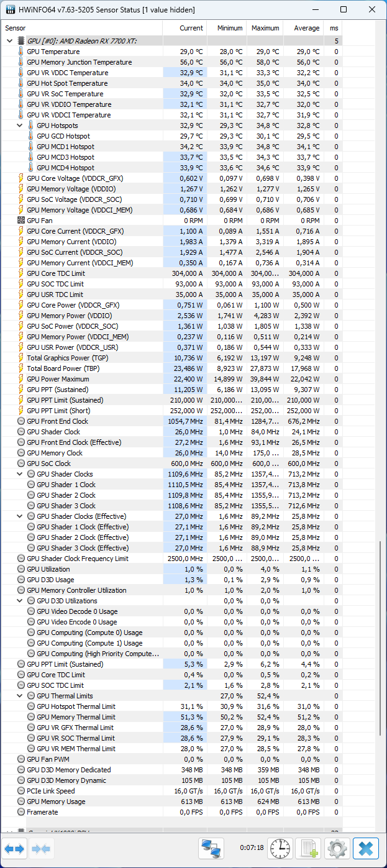Collapse the GPU Thermal Limits subgroup
The image size is (387, 868).
(20, 696)
